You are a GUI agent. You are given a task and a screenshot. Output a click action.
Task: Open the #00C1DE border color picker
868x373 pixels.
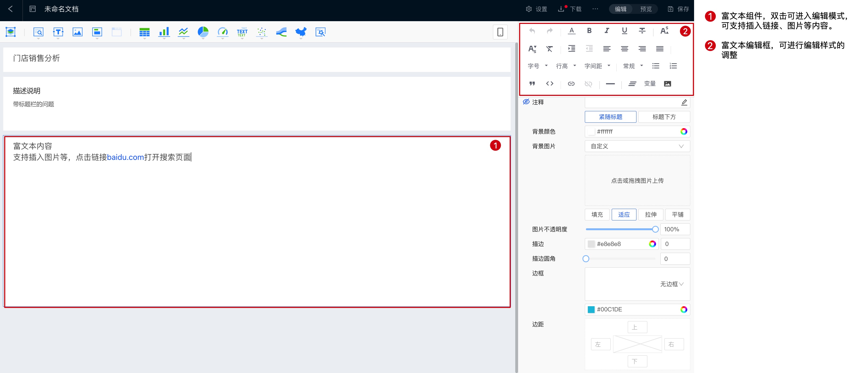tap(683, 309)
